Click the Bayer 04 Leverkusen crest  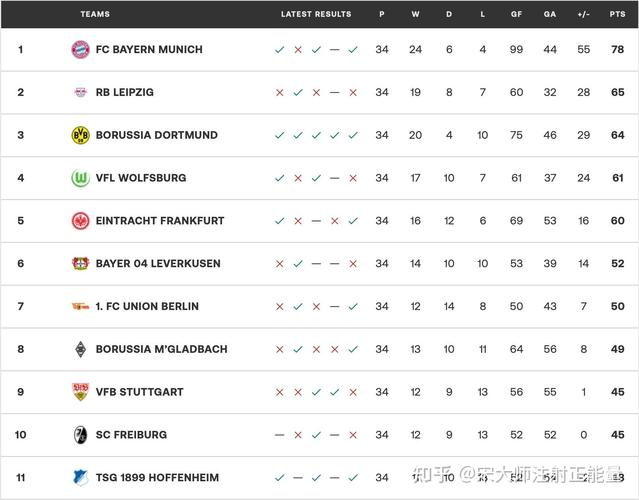(x=80, y=264)
